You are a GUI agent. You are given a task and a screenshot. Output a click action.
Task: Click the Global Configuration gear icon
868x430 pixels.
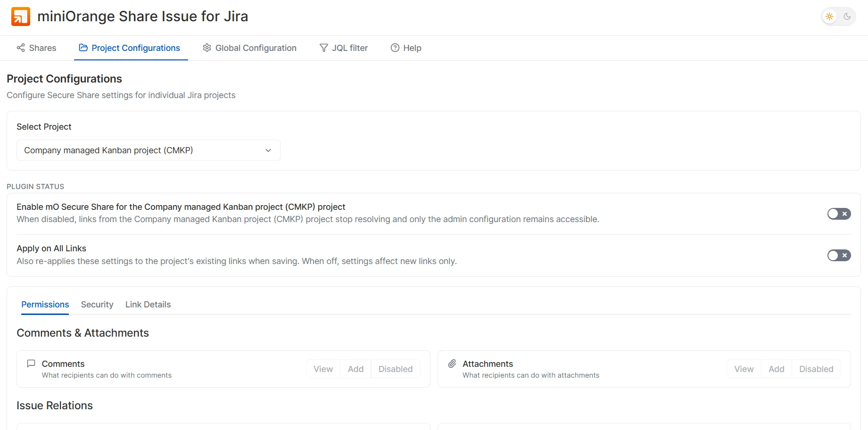[x=207, y=48]
